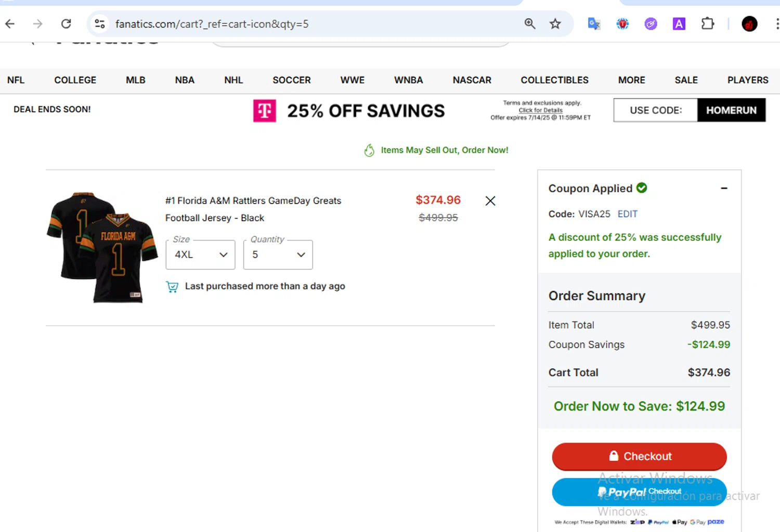
Task: Open the browser extensions puzzle icon
Action: (708, 24)
